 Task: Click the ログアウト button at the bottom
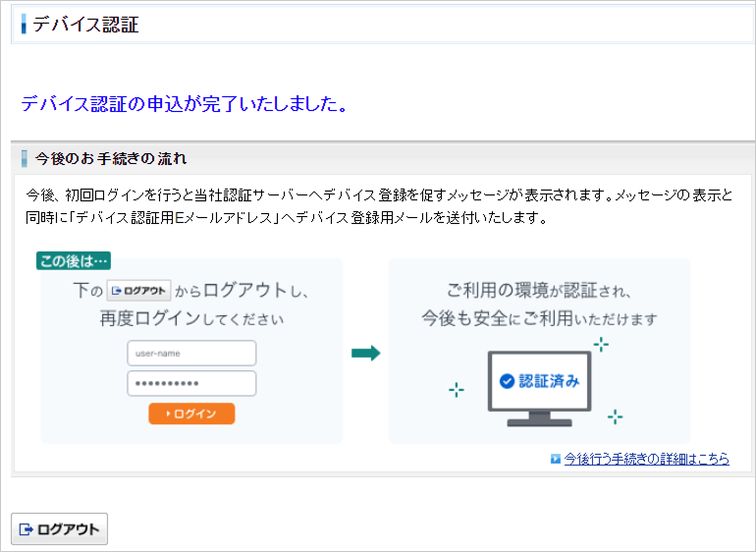click(x=59, y=528)
